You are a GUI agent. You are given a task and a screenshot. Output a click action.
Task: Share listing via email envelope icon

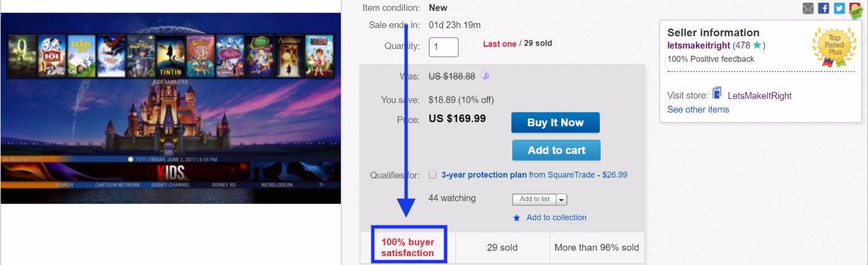click(807, 8)
